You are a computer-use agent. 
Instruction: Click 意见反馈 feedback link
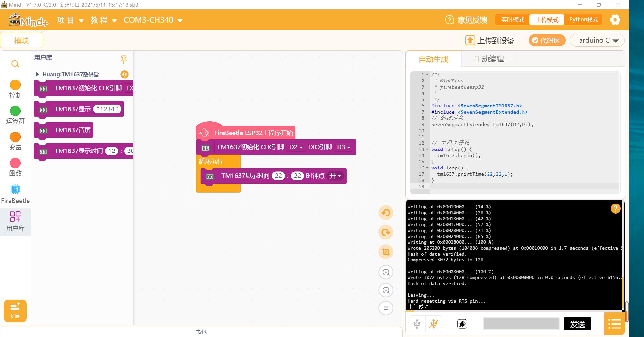(x=472, y=20)
